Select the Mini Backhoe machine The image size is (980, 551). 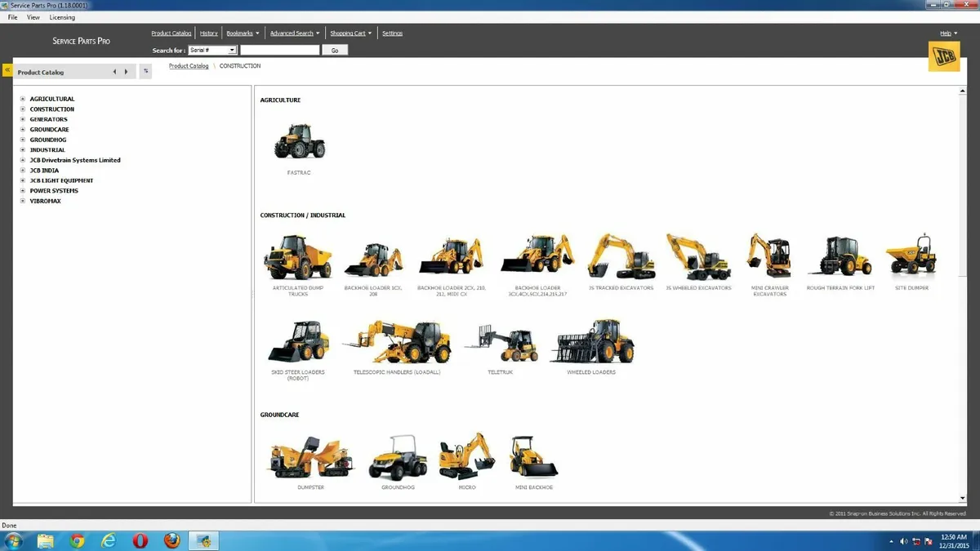534,457
